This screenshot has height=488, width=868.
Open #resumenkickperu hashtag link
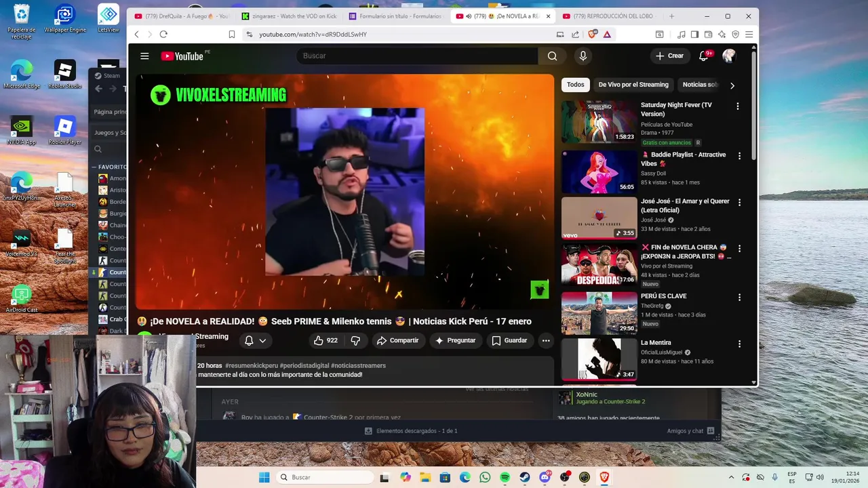point(251,366)
